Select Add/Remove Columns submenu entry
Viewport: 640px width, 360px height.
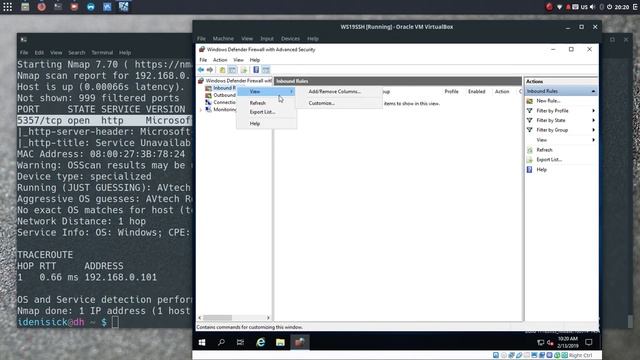point(339,91)
